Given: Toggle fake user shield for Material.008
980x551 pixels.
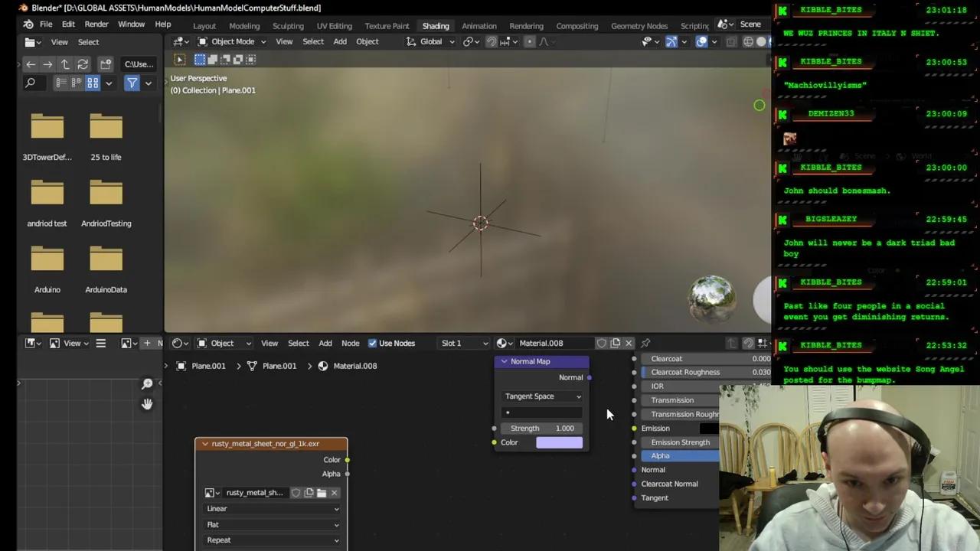Looking at the screenshot, I should coord(602,343).
